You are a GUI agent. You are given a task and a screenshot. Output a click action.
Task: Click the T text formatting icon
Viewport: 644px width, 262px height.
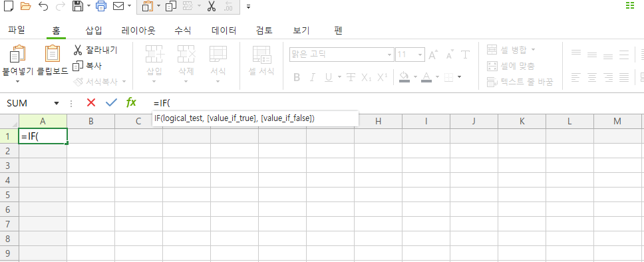point(465,55)
